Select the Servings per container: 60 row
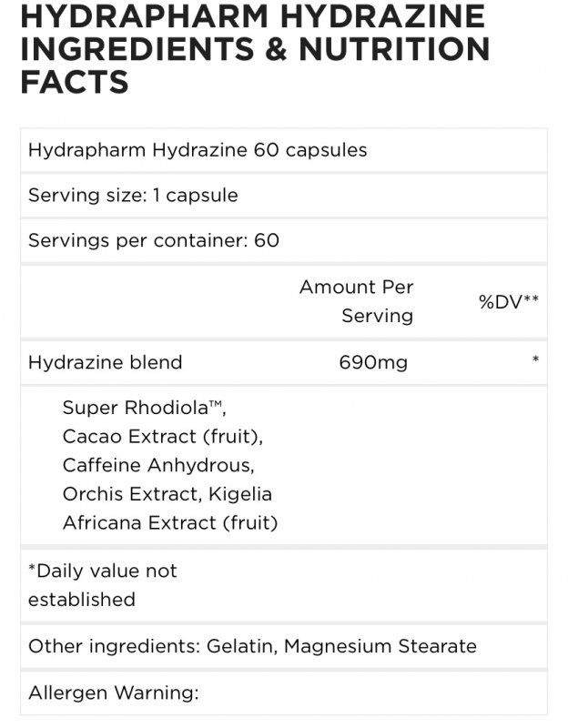The width and height of the screenshot is (568, 728). [x=284, y=240]
